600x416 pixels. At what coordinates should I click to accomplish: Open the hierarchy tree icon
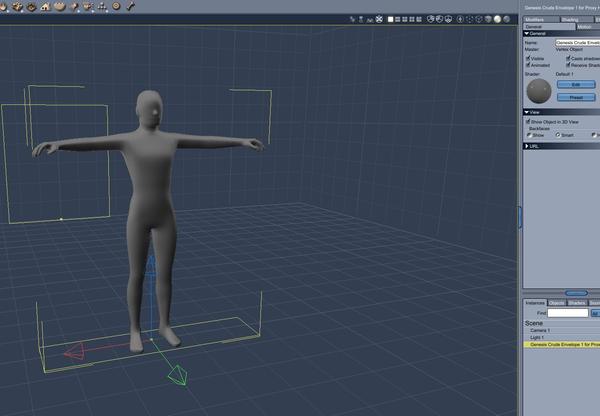pos(102,6)
